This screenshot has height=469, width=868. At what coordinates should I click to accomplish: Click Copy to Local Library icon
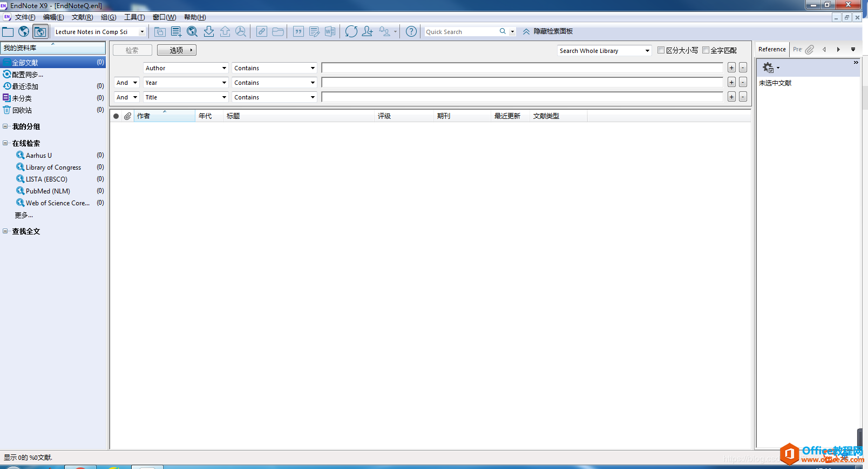pyautogui.click(x=160, y=32)
